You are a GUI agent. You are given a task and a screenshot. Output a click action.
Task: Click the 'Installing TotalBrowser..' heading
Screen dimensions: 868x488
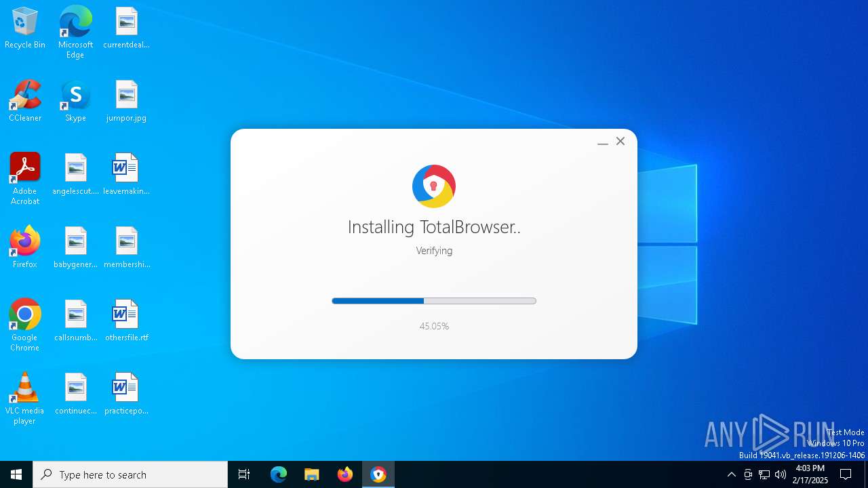(434, 227)
